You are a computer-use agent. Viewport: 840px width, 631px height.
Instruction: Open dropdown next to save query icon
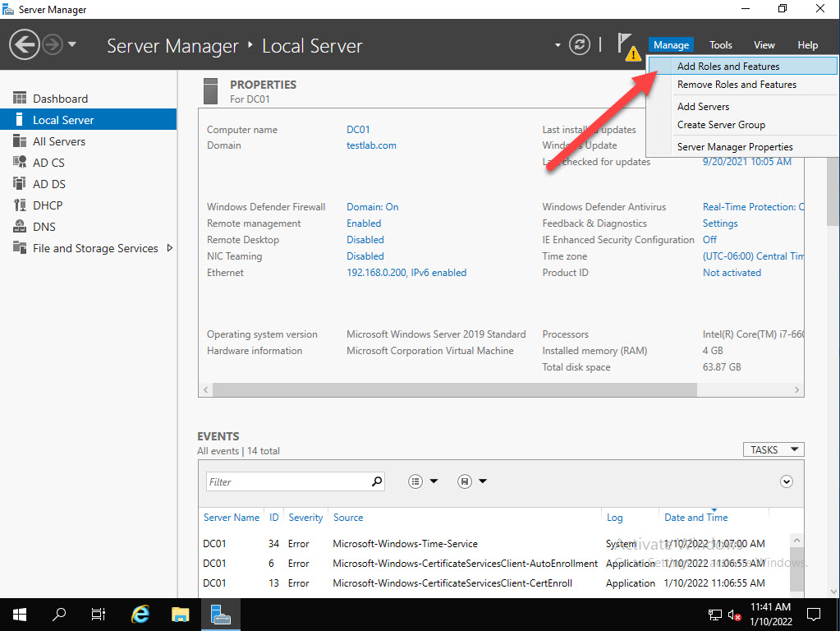pyautogui.click(x=483, y=481)
